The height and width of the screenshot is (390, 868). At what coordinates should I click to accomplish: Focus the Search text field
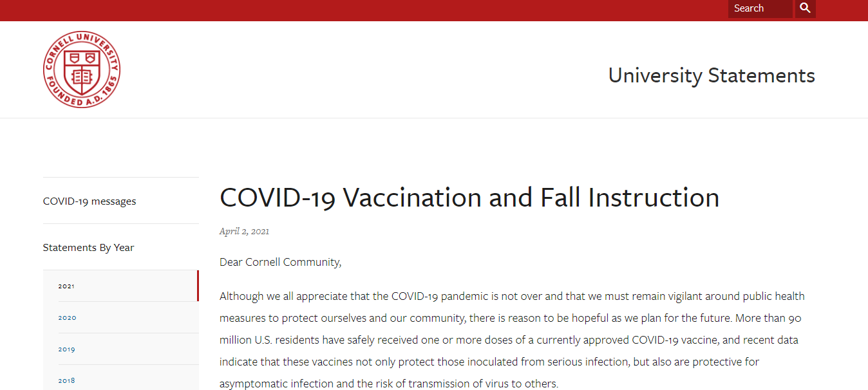(760, 8)
